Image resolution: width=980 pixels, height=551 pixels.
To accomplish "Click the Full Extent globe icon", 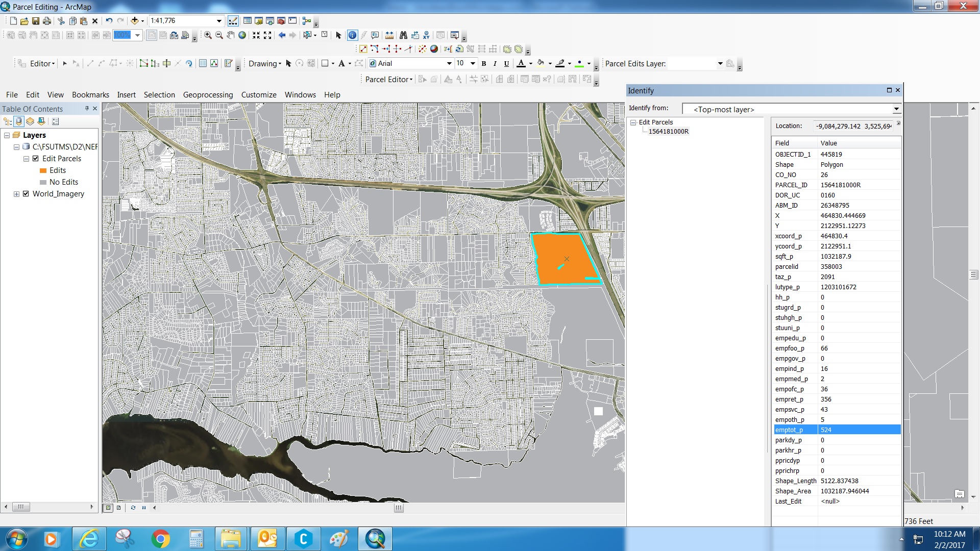I will pyautogui.click(x=242, y=35).
